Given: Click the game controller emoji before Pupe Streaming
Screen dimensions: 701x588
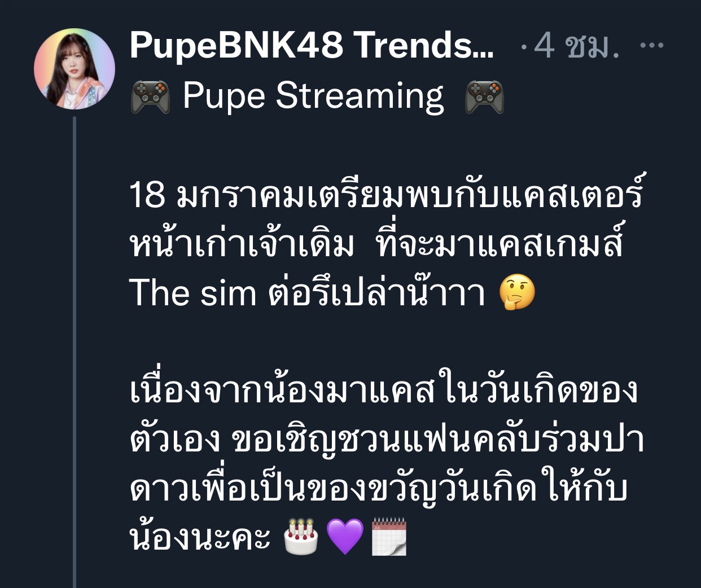Looking at the screenshot, I should (150, 96).
